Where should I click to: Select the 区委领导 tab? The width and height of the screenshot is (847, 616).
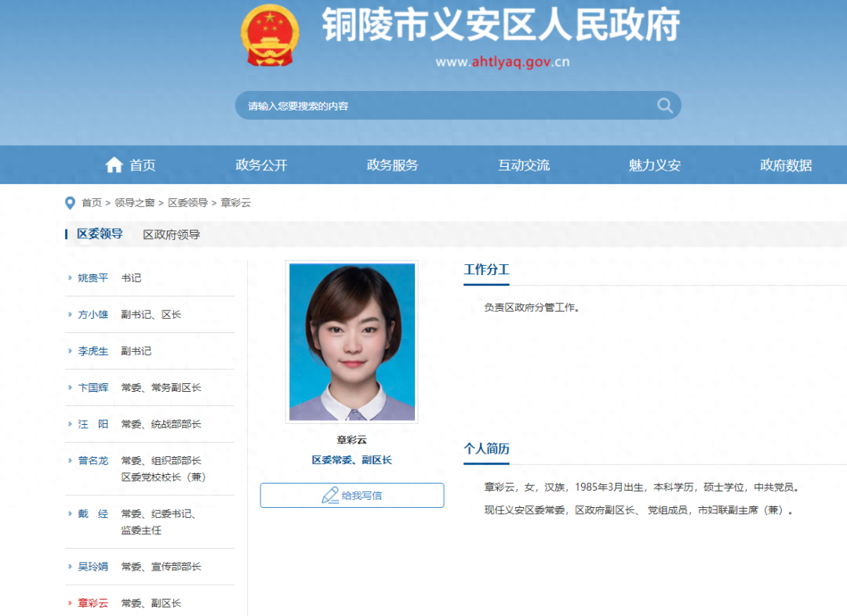tap(100, 234)
